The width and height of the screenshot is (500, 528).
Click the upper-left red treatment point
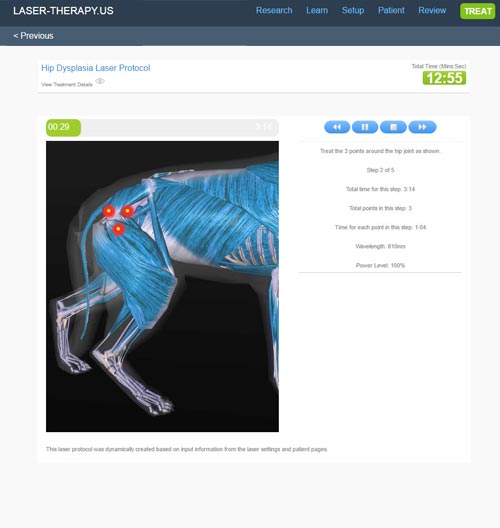(x=109, y=211)
